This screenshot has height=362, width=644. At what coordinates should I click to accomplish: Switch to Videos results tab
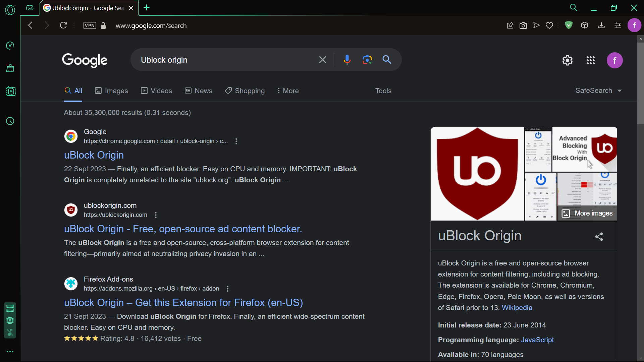[x=156, y=91]
